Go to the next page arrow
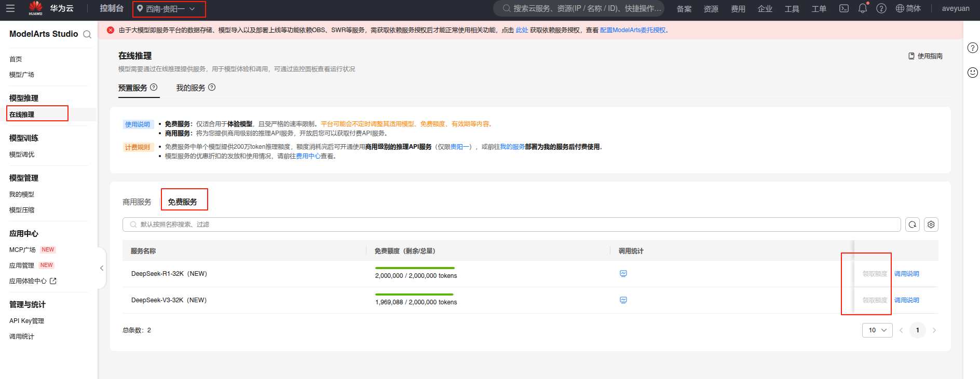This screenshot has width=980, height=379. click(x=934, y=330)
